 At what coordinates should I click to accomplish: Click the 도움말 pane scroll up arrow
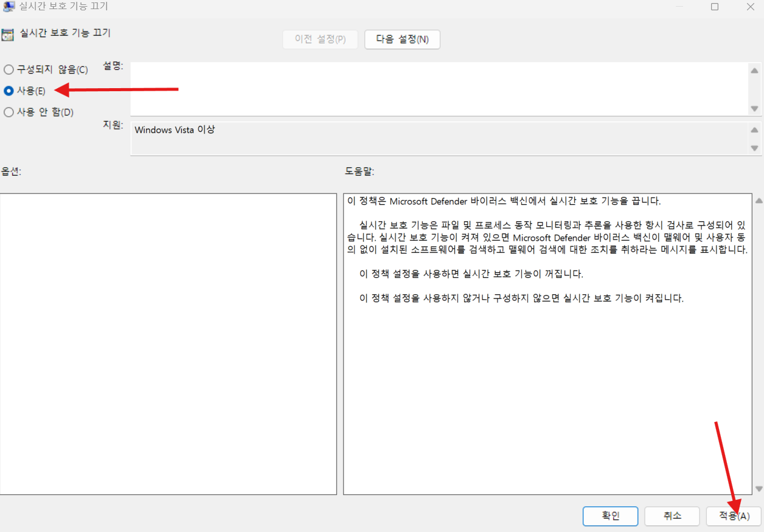pyautogui.click(x=759, y=201)
